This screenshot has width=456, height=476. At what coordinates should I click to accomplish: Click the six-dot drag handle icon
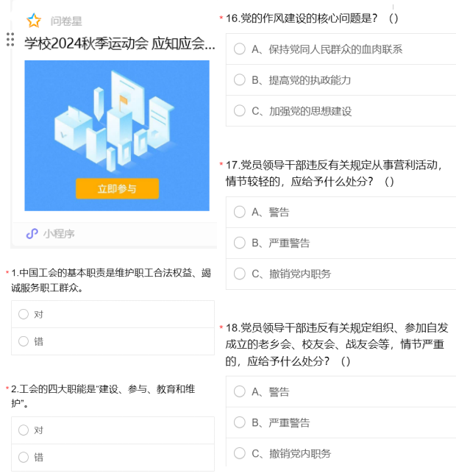point(10,40)
